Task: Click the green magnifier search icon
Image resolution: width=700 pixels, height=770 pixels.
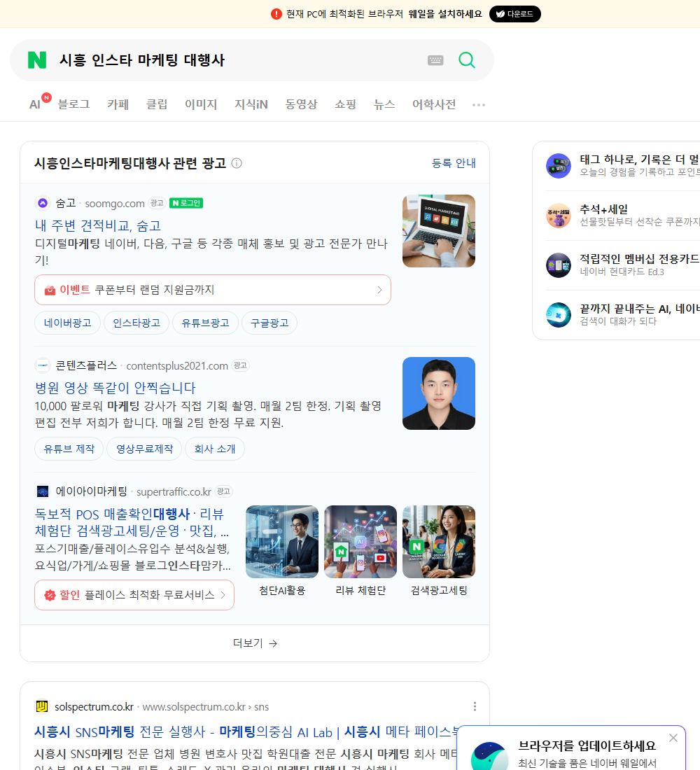Action: tap(467, 60)
